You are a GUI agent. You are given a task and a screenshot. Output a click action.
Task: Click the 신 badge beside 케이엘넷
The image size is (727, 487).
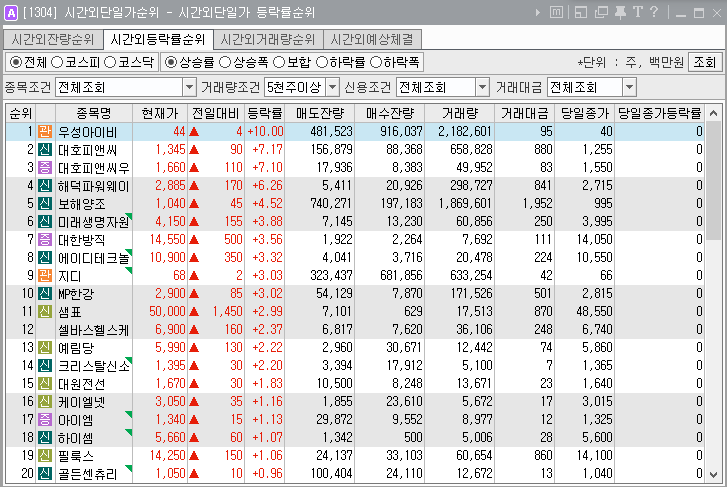click(x=45, y=402)
